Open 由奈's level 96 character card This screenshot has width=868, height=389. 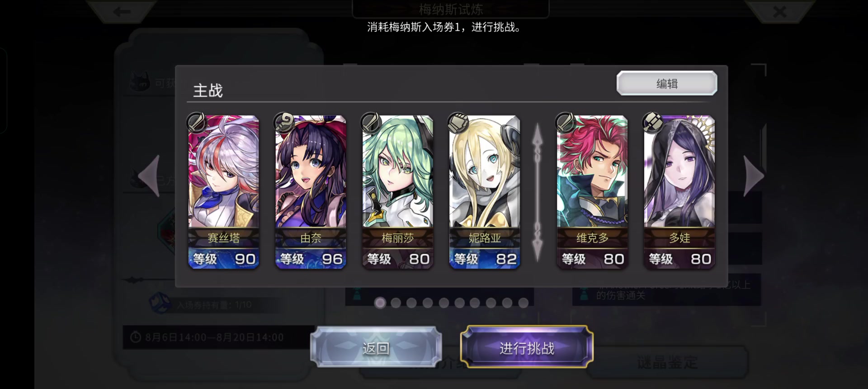[x=311, y=192]
